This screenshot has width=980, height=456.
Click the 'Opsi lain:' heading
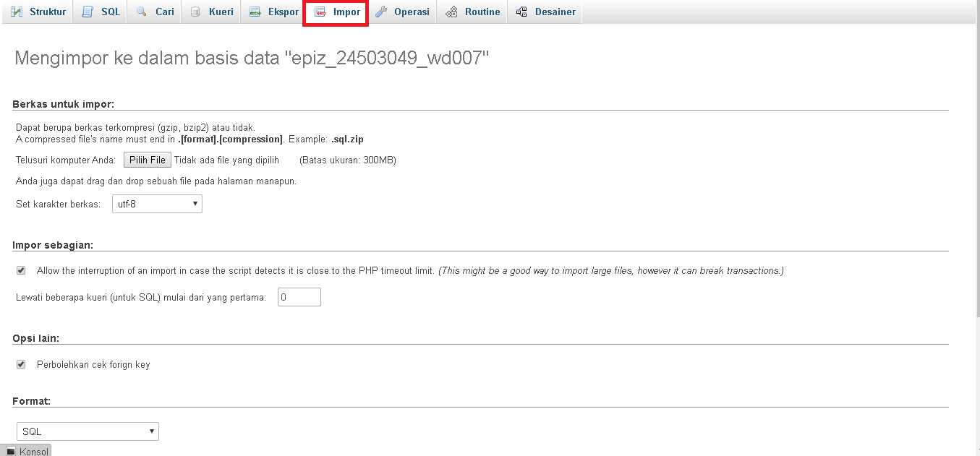coord(36,338)
